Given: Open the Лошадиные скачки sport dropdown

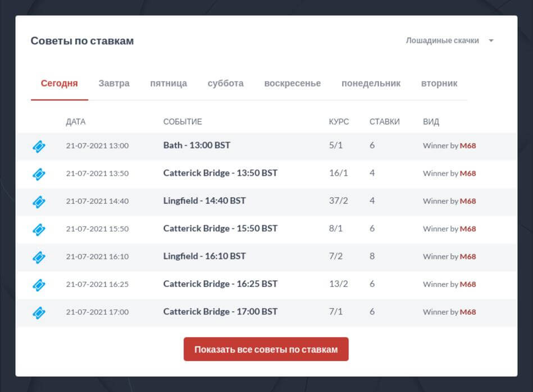Looking at the screenshot, I should click(443, 40).
